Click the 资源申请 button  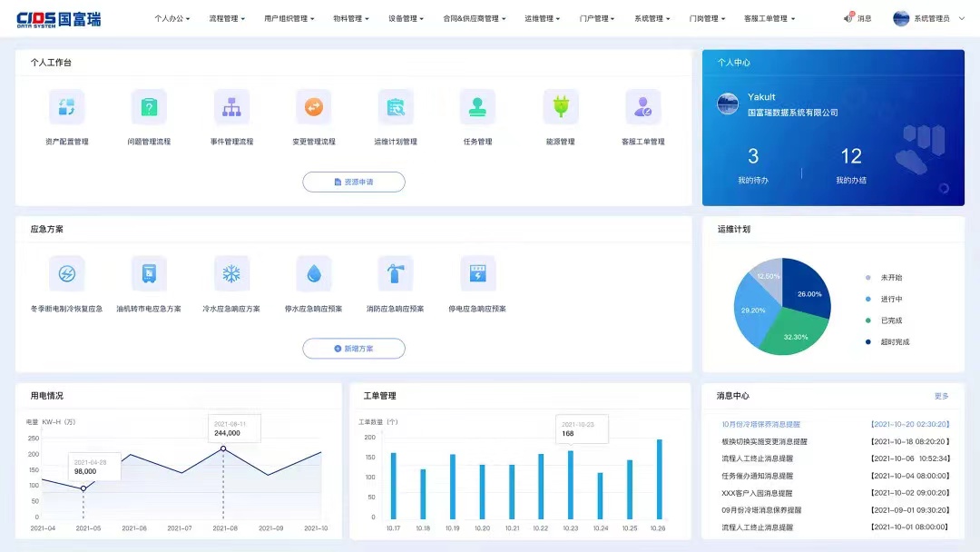coord(354,182)
